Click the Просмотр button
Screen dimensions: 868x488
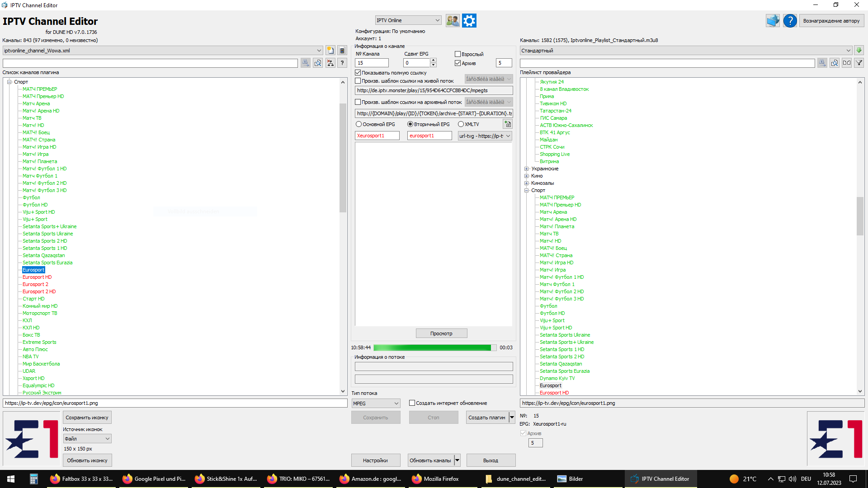click(441, 333)
